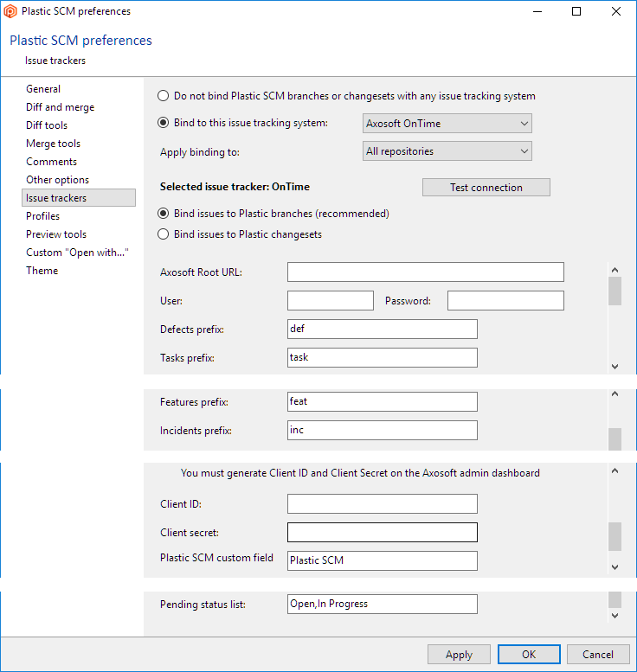
Task: Focus the Client secret field
Action: [x=383, y=532]
